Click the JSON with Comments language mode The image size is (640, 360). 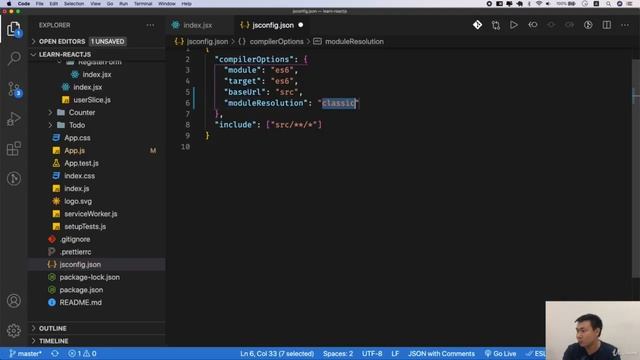click(x=441, y=353)
